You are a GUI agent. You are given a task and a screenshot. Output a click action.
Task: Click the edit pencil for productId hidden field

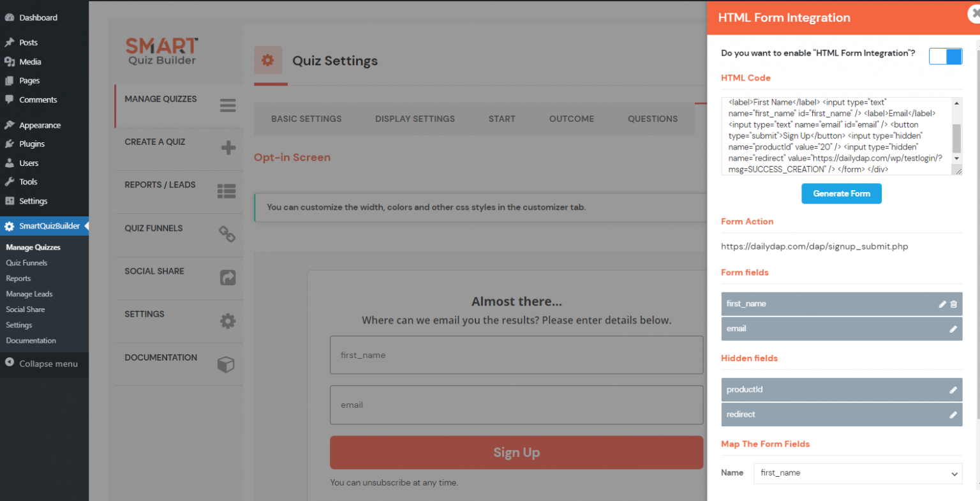point(953,390)
